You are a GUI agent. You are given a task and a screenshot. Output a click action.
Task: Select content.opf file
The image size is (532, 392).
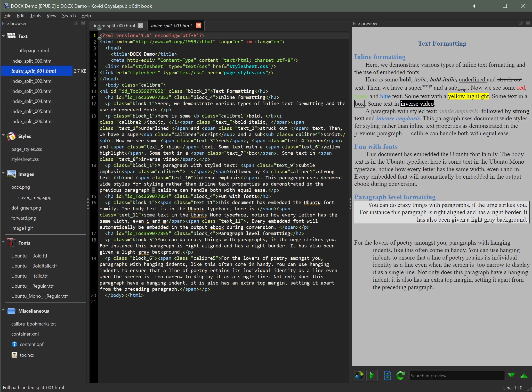click(x=31, y=344)
